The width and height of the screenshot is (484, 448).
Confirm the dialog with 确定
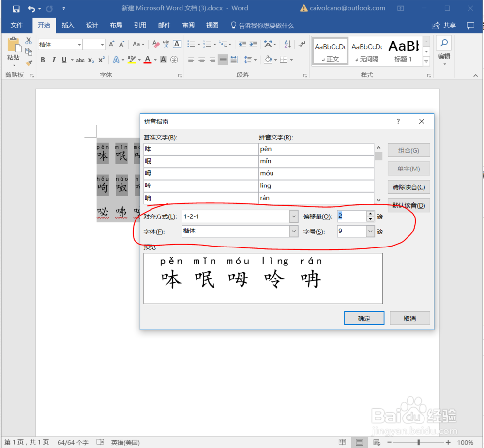click(364, 318)
